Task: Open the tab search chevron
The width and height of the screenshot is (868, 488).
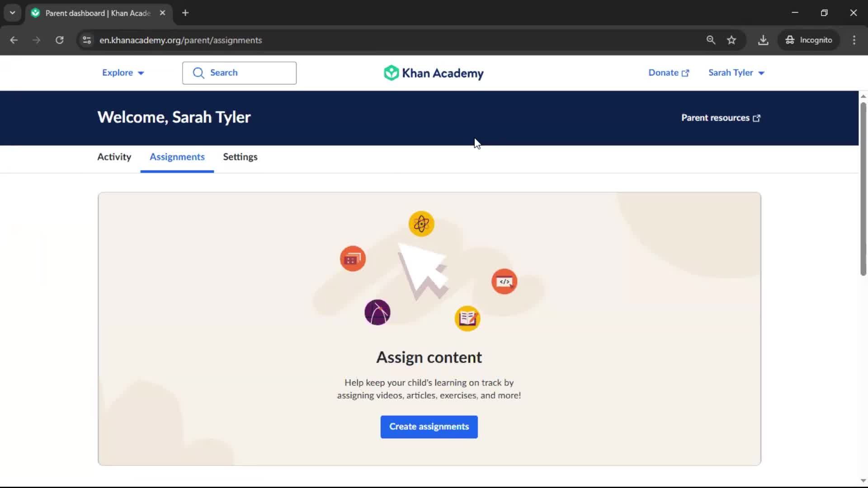Action: click(13, 13)
